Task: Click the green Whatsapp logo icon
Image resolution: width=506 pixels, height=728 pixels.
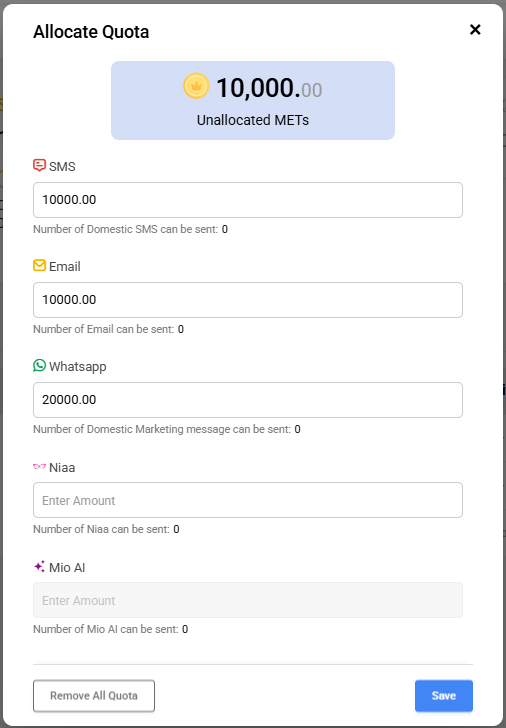Action: pyautogui.click(x=39, y=365)
